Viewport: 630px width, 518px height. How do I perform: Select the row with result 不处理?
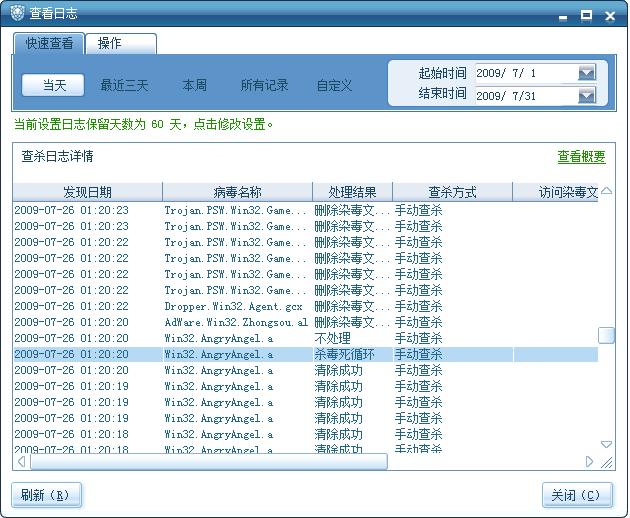coord(306,338)
